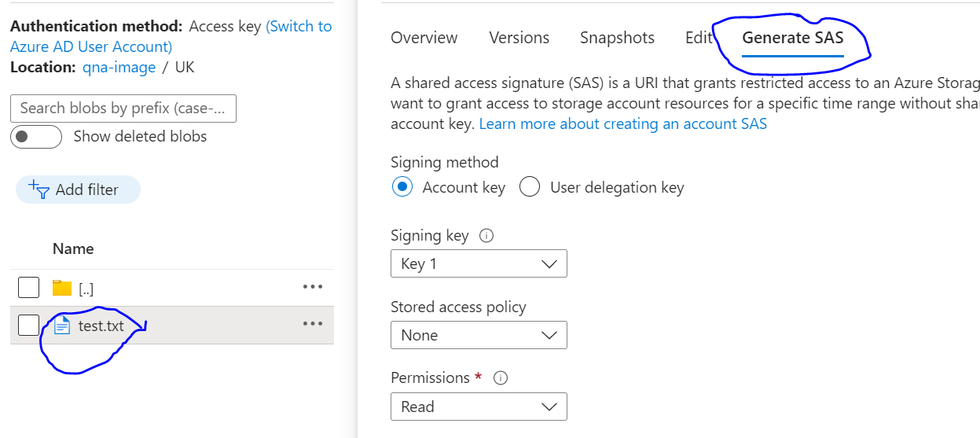Click the parent folder icon
The width and height of the screenshot is (980, 438).
click(62, 288)
